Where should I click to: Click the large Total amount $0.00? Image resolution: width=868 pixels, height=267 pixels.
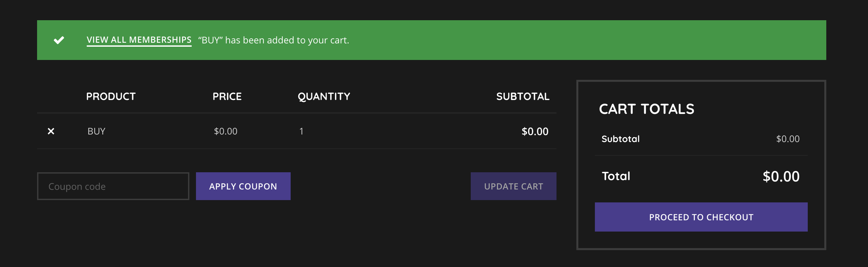point(781,176)
